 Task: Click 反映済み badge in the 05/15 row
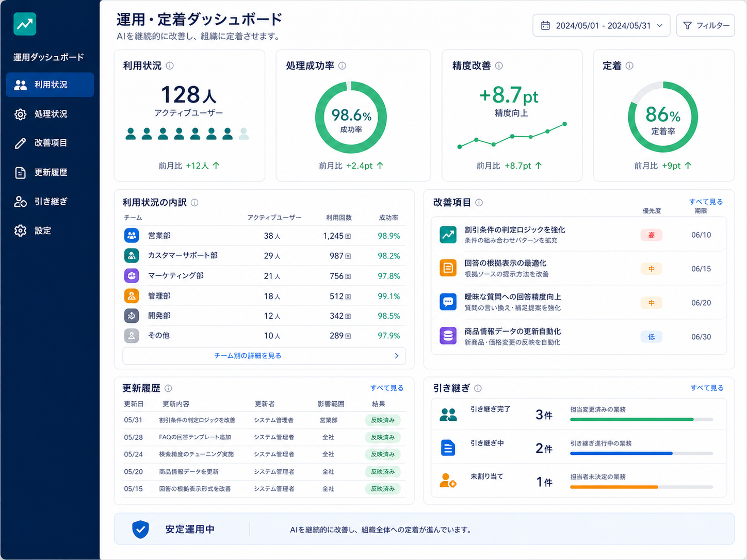point(383,489)
